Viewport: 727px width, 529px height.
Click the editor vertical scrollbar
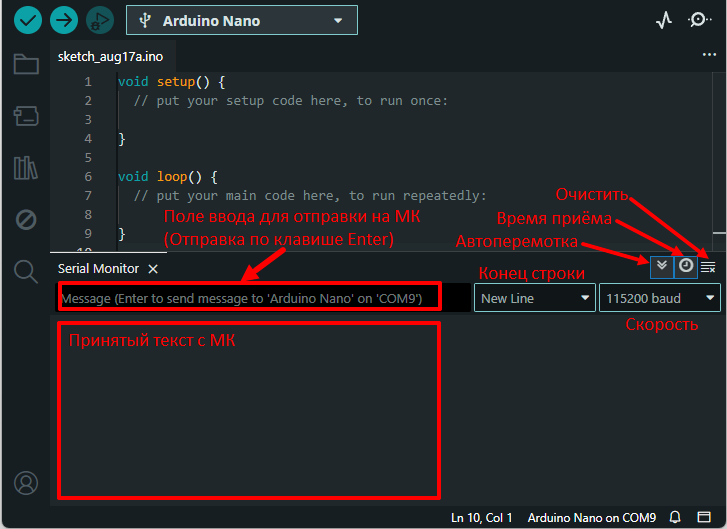tap(719, 160)
